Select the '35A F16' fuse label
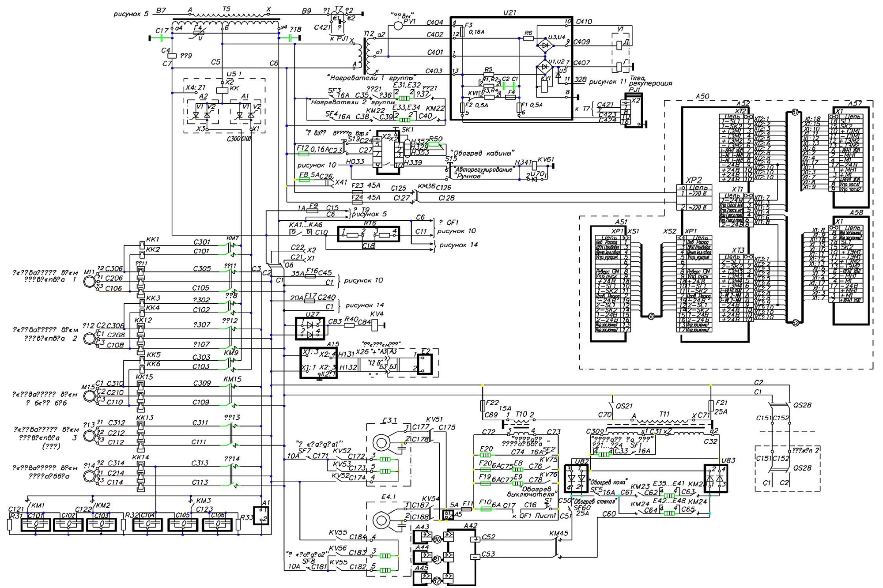This screenshot has width=883, height=588. coord(304,272)
